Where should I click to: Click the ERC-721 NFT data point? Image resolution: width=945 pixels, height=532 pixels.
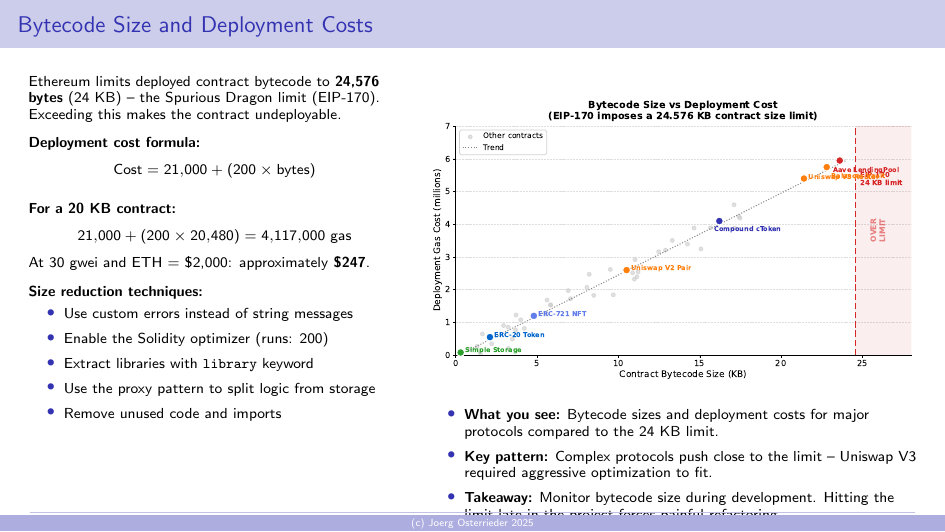[x=534, y=315]
